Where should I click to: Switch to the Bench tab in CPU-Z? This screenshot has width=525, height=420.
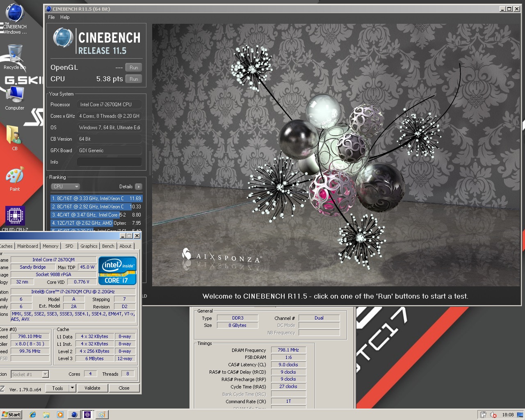point(108,246)
